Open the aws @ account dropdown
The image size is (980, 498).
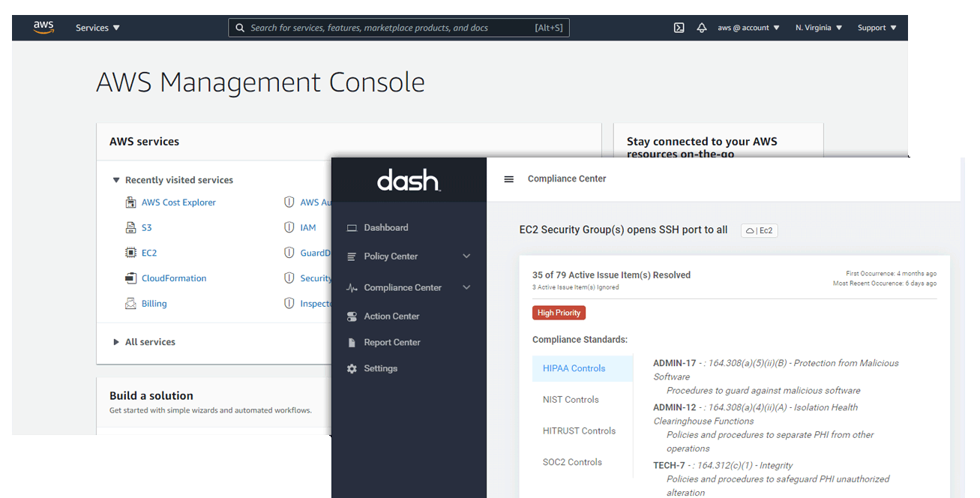click(x=748, y=28)
